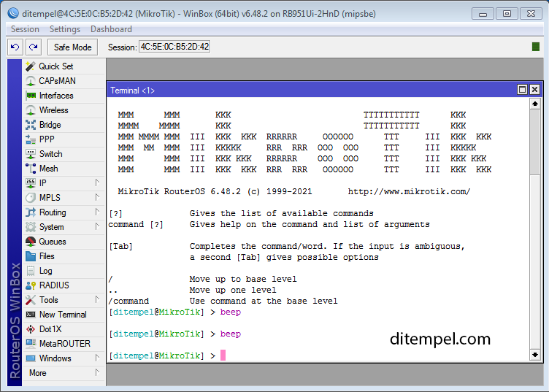Open the Session menu
The height and width of the screenshot is (392, 549).
click(x=25, y=29)
